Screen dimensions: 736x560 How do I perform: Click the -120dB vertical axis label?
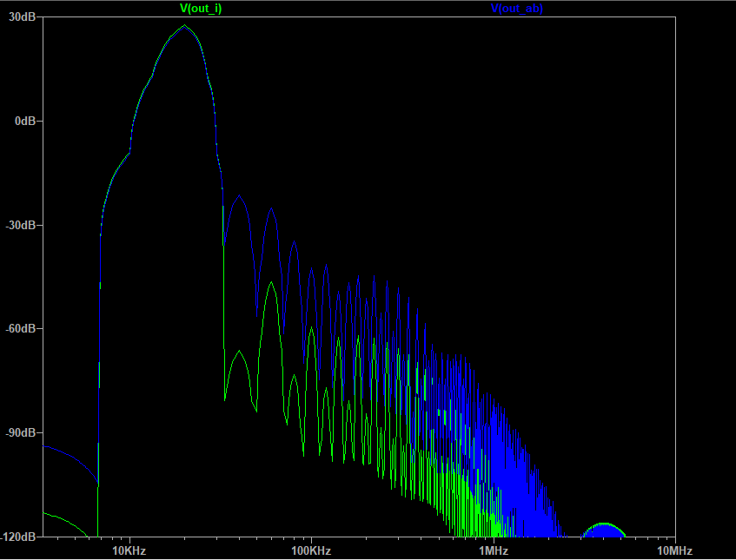[18, 537]
